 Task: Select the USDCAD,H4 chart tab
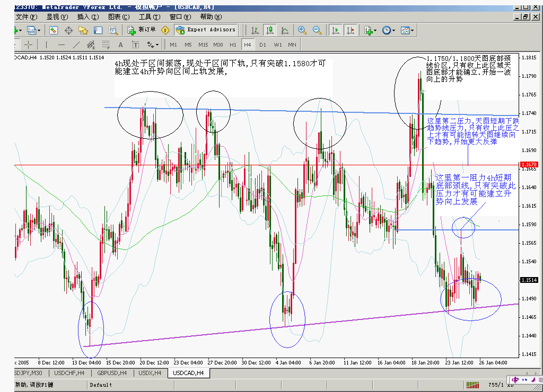pos(188,373)
